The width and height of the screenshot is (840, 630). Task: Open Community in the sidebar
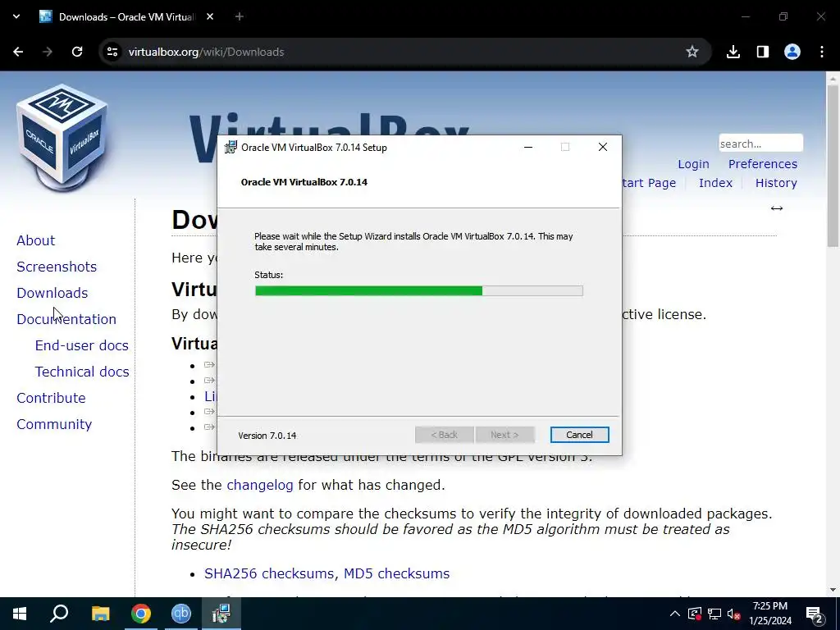54,424
